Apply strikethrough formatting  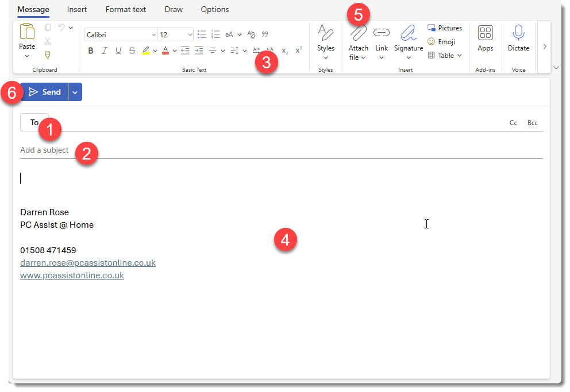coord(132,51)
